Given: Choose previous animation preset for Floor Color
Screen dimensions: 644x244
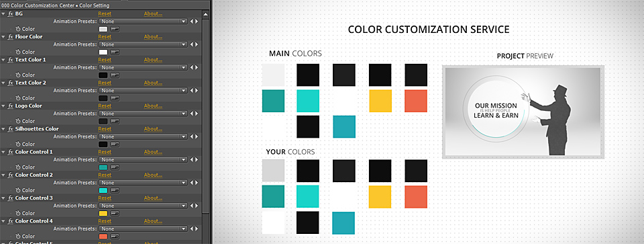Looking at the screenshot, I should [x=191, y=44].
